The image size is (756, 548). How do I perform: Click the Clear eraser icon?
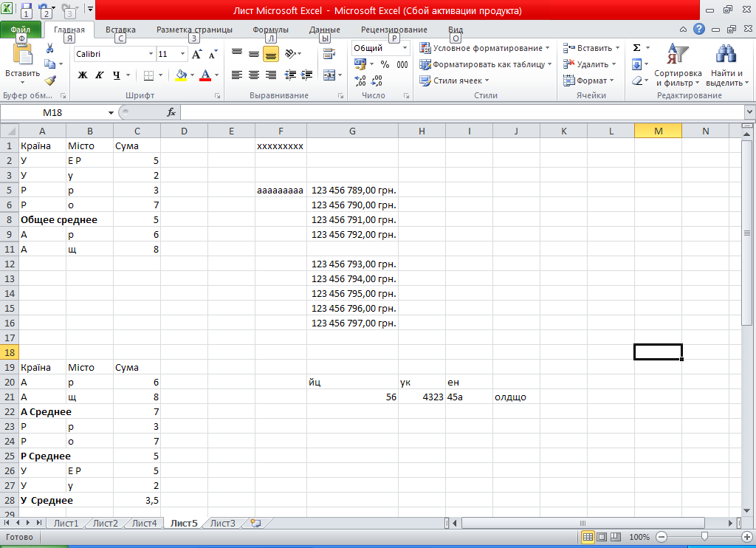[x=636, y=81]
